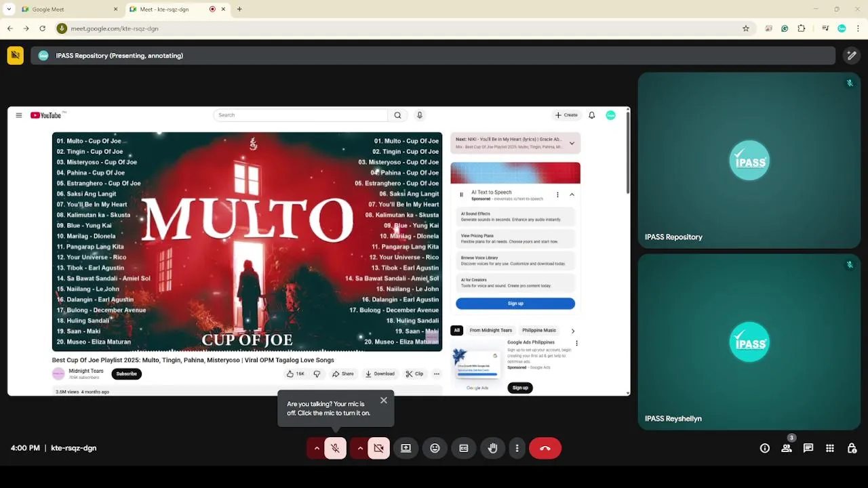This screenshot has height=488, width=868.
Task: Turn on the microphone in Meet
Action: pyautogui.click(x=335, y=448)
